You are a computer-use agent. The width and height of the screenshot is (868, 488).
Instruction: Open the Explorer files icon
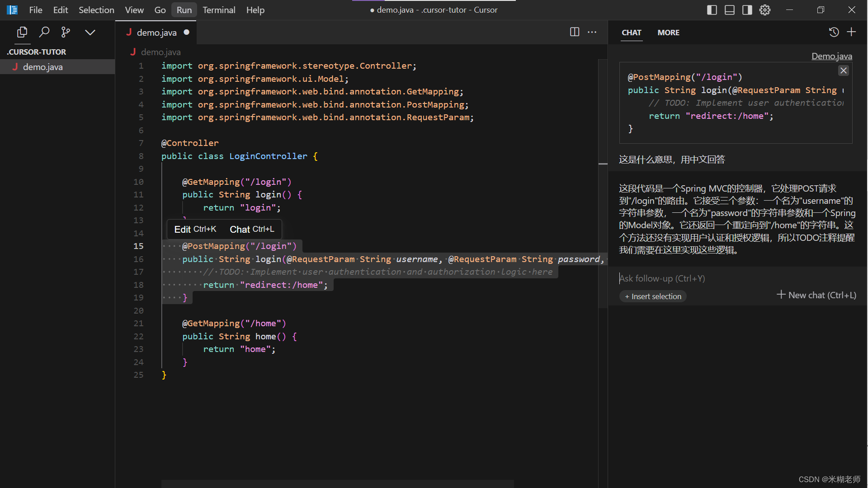click(22, 32)
